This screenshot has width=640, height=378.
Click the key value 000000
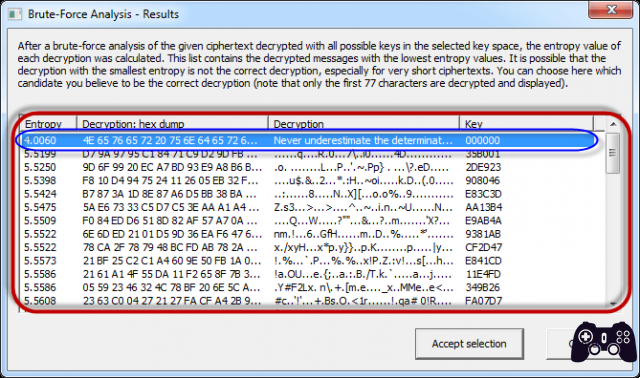482,140
